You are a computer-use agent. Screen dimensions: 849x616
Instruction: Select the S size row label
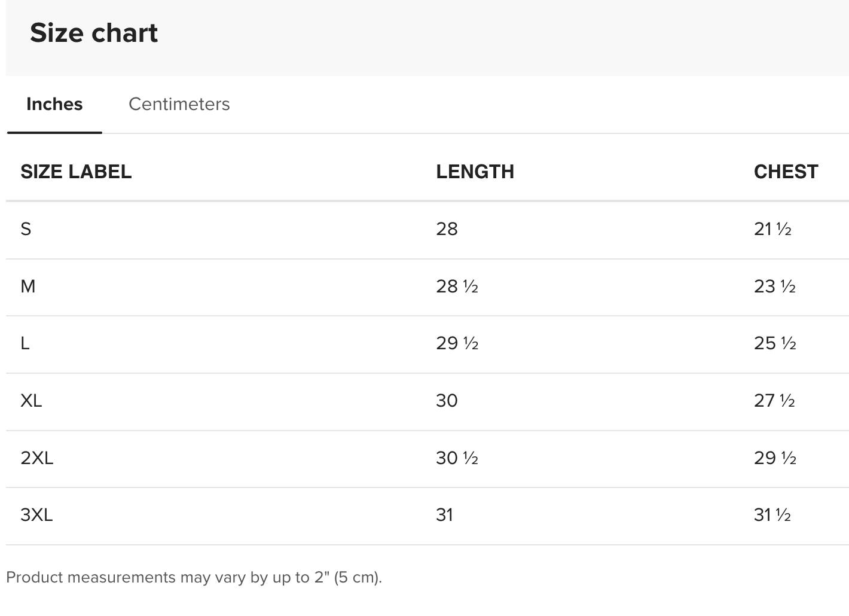pyautogui.click(x=26, y=229)
